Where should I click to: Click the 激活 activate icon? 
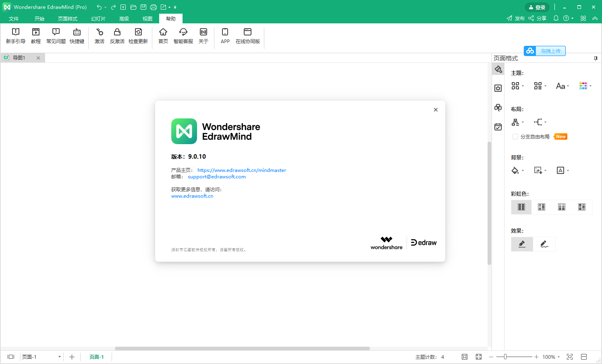pyautogui.click(x=100, y=36)
